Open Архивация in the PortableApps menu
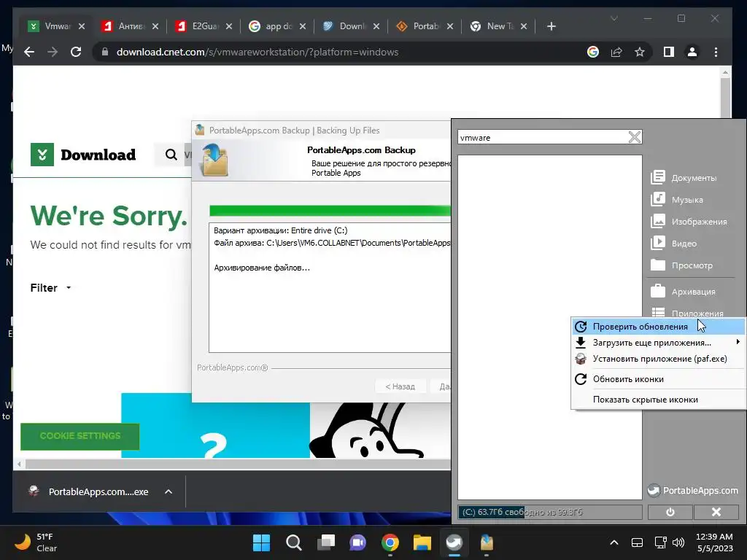The height and width of the screenshot is (560, 747). pos(683,292)
